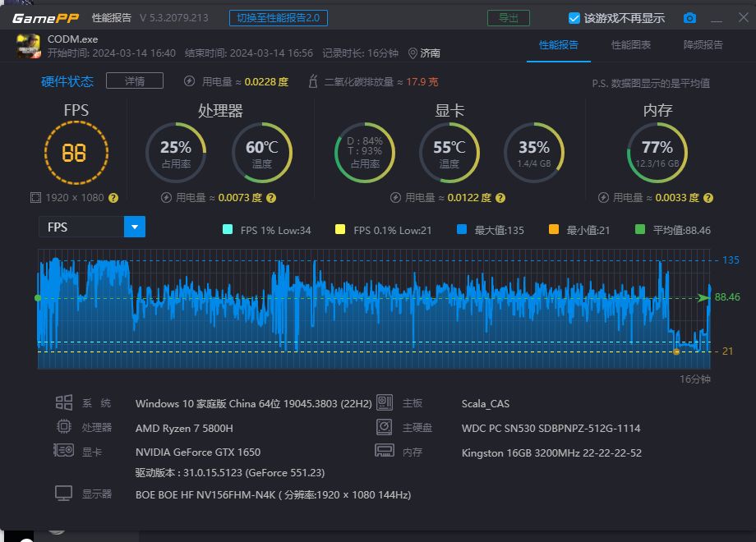Switch to the 性能报告 tab
The height and width of the screenshot is (542, 756).
(x=558, y=45)
